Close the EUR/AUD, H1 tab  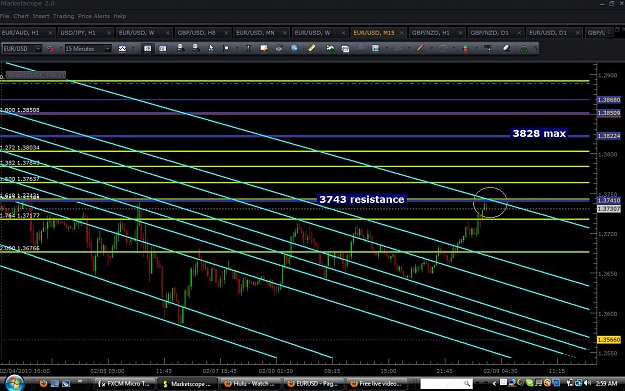(x=50, y=33)
